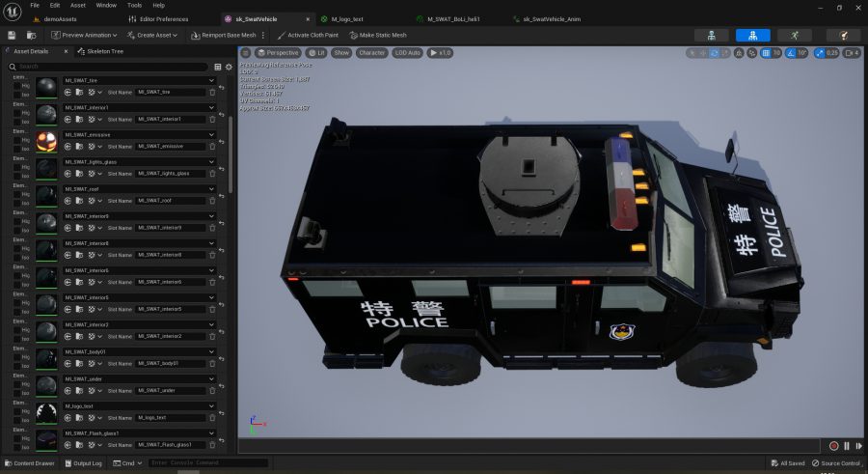
Task: Use selected asset for MI_SWAT_under slot
Action: coord(68,391)
